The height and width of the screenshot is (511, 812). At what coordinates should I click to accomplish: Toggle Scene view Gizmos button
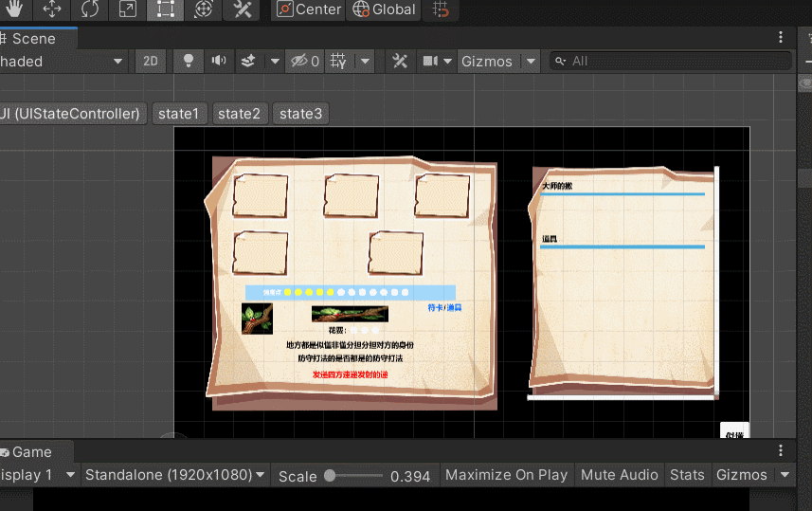pyautogui.click(x=487, y=62)
